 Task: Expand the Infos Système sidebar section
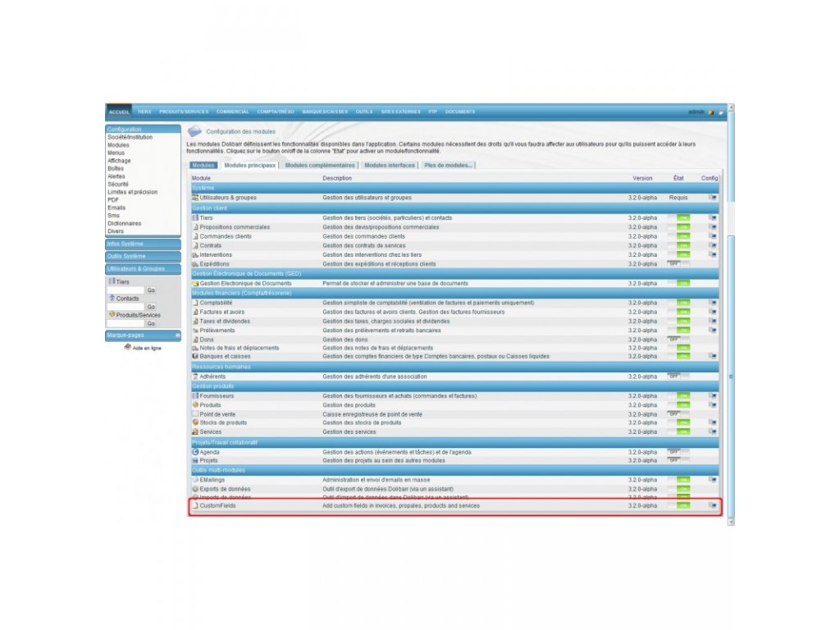(x=143, y=244)
